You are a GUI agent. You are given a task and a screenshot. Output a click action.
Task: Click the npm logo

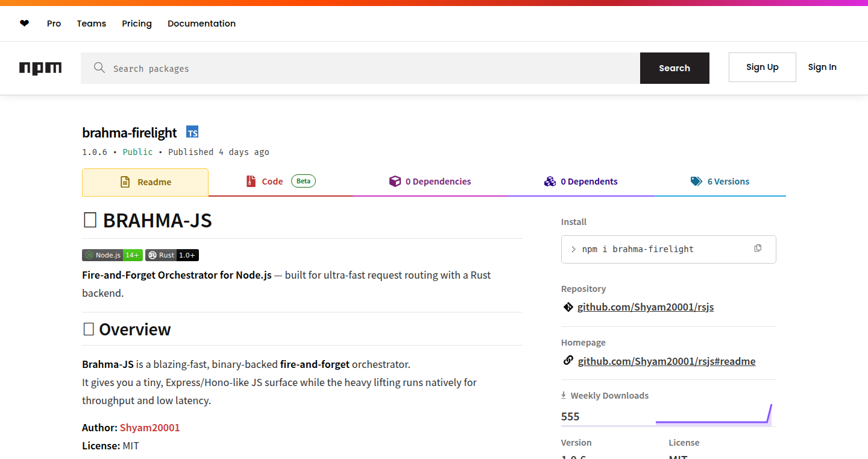(x=40, y=68)
